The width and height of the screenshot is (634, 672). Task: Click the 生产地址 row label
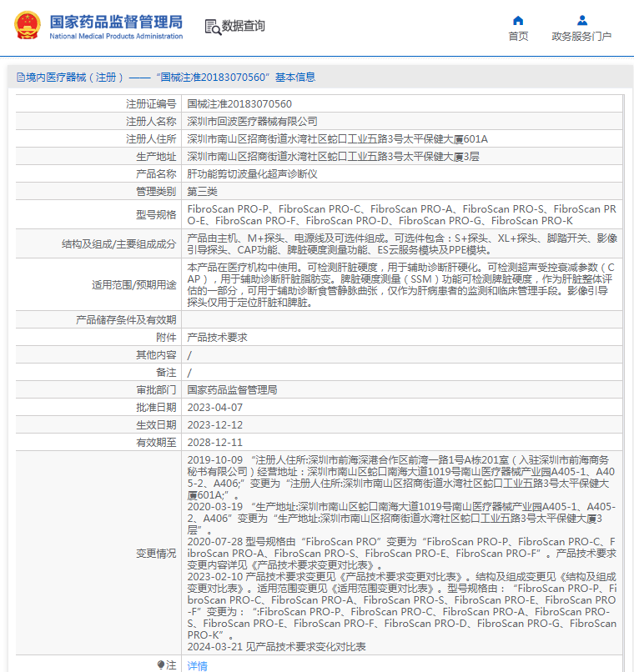click(x=156, y=157)
